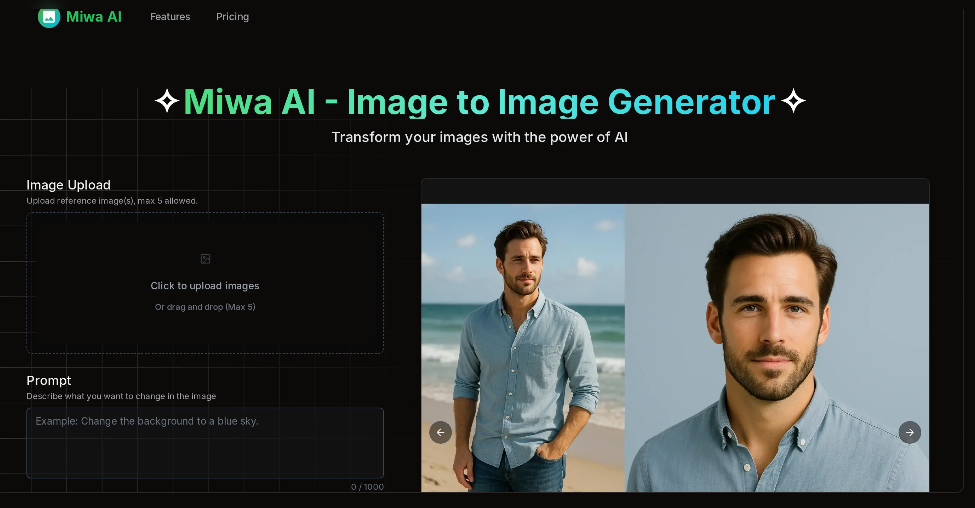This screenshot has width=975, height=508.
Task: Click the 'Or drag and drop (Max 5)' text
Action: [205, 307]
